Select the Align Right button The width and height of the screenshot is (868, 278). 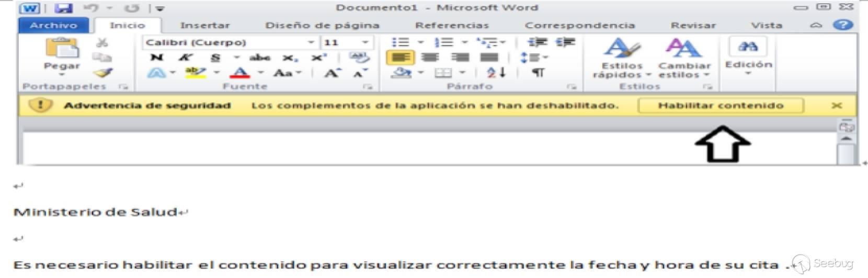460,57
